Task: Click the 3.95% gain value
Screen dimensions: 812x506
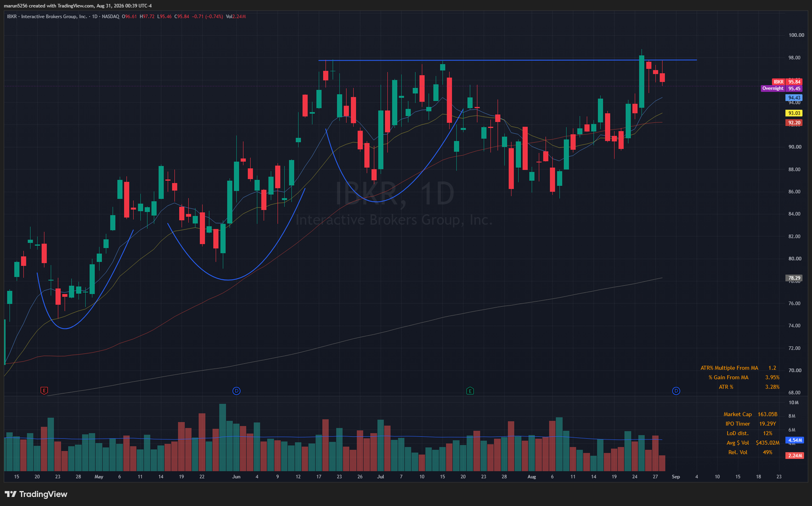Action: [x=772, y=378]
